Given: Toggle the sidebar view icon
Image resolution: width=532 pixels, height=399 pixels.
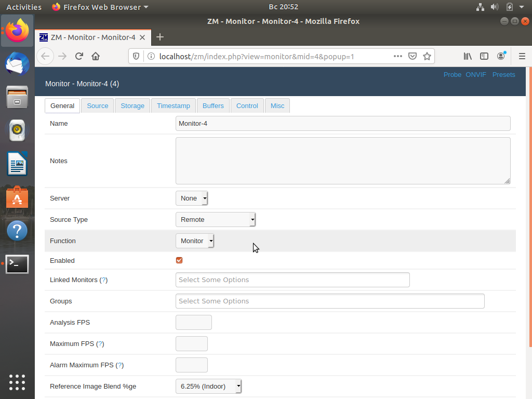Looking at the screenshot, I should tap(484, 56).
